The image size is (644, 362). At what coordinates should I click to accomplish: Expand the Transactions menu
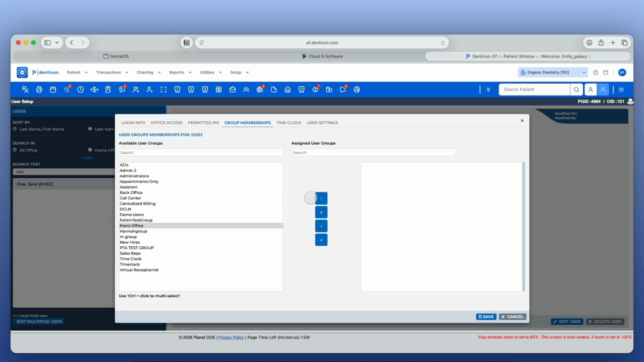click(112, 73)
